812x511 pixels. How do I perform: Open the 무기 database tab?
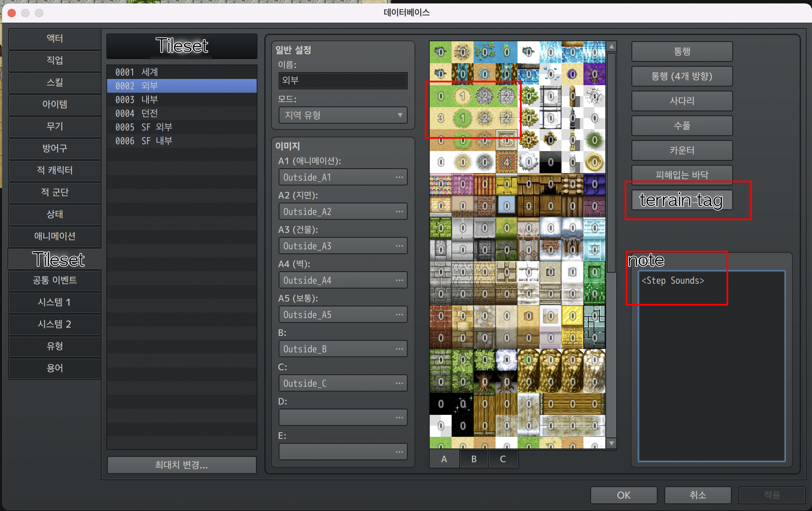tap(55, 126)
